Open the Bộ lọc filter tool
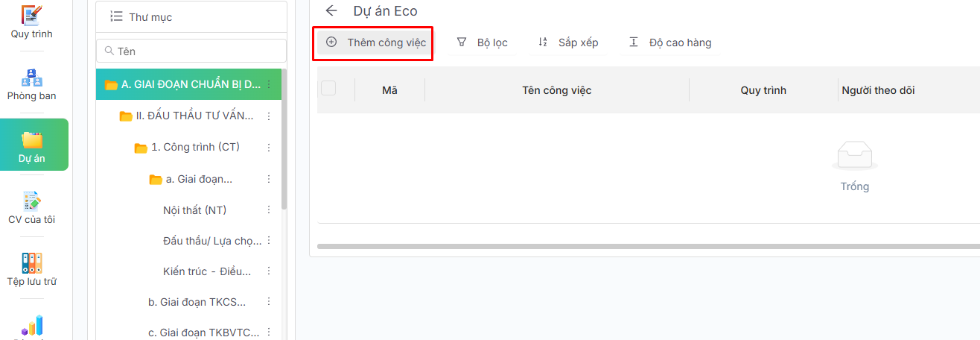Viewport: 980px width, 340px height. point(482,42)
